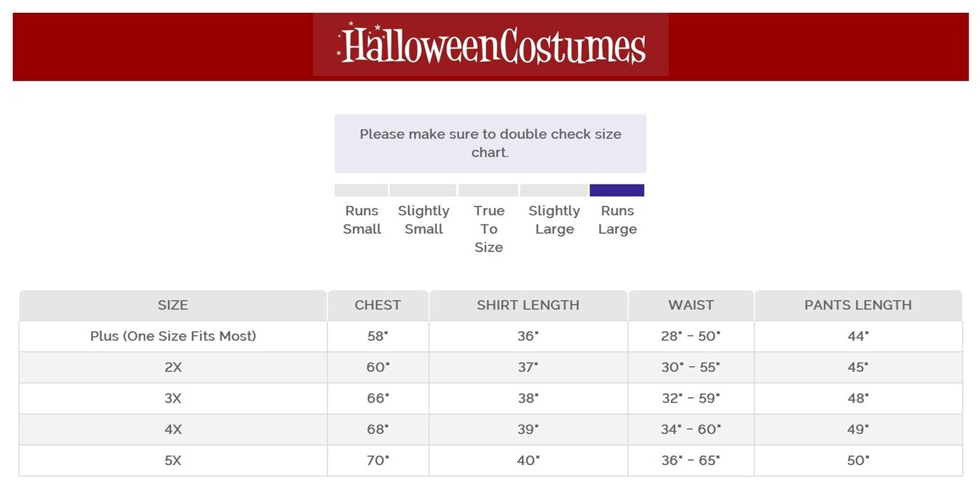Select the 2X size row

pos(173,367)
